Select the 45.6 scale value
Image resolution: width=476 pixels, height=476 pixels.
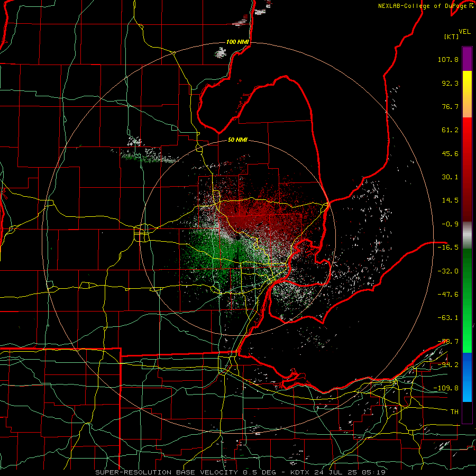point(450,153)
